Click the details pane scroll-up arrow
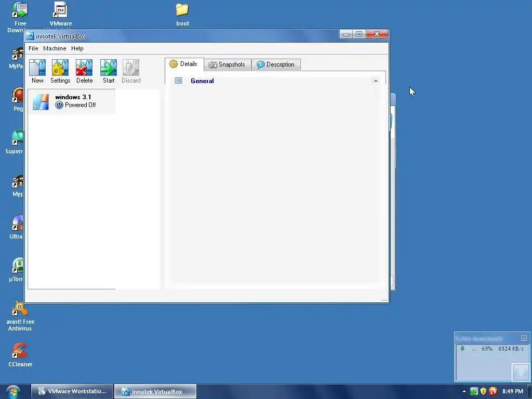 pyautogui.click(x=376, y=81)
